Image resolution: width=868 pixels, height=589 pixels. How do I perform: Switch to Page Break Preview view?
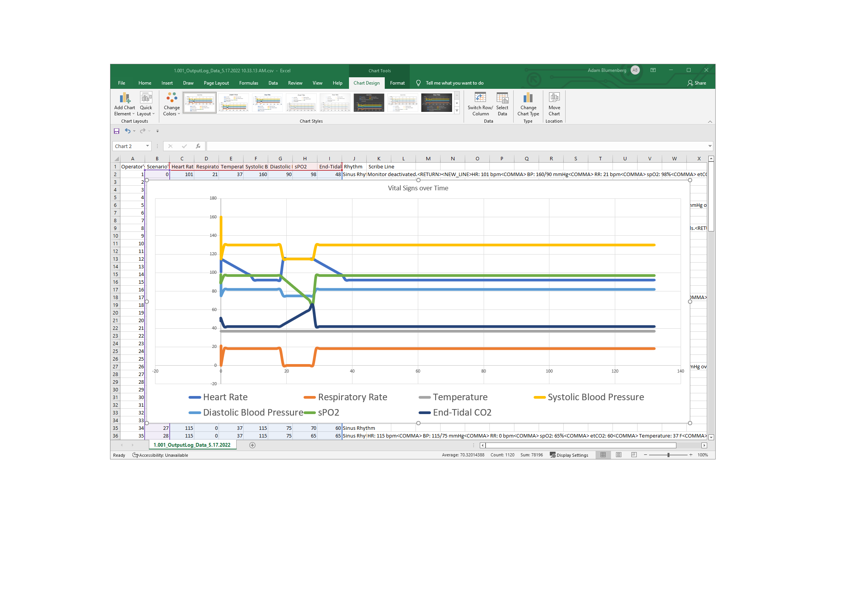pos(634,455)
